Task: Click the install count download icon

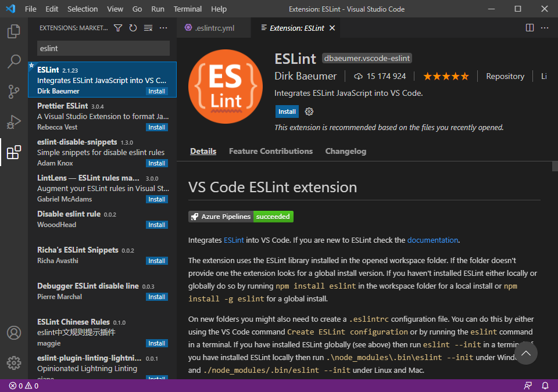Action: coord(358,76)
